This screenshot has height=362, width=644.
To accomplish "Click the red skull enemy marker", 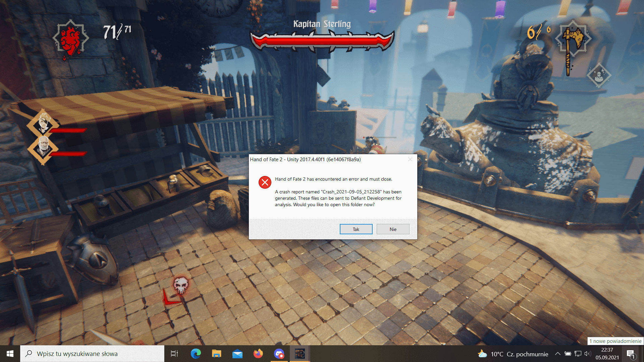I will coord(181,286).
